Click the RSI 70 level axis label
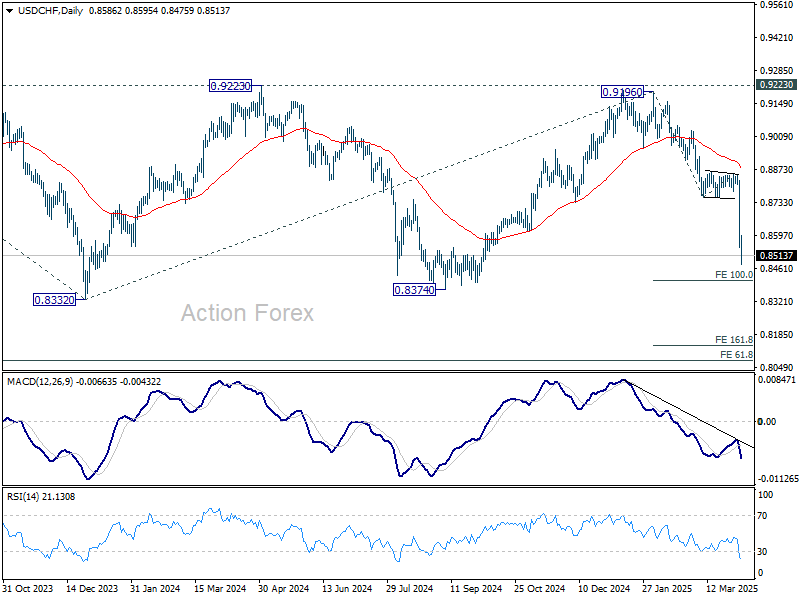The width and height of the screenshot is (800, 600). coord(762,516)
